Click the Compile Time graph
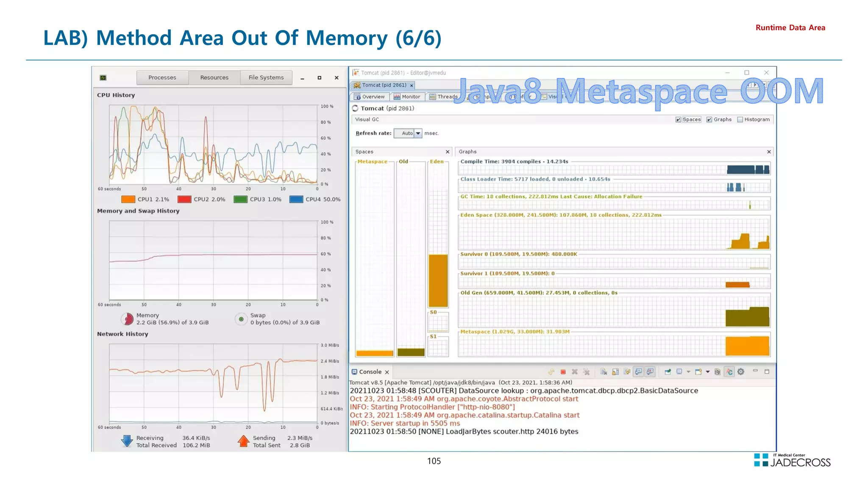Viewport: 868px width, 488px height. click(x=614, y=169)
